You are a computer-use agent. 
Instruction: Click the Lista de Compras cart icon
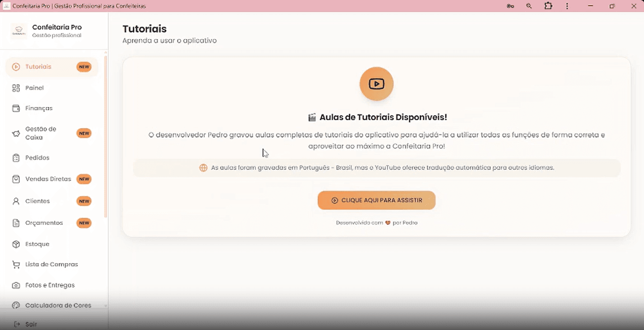click(x=16, y=264)
